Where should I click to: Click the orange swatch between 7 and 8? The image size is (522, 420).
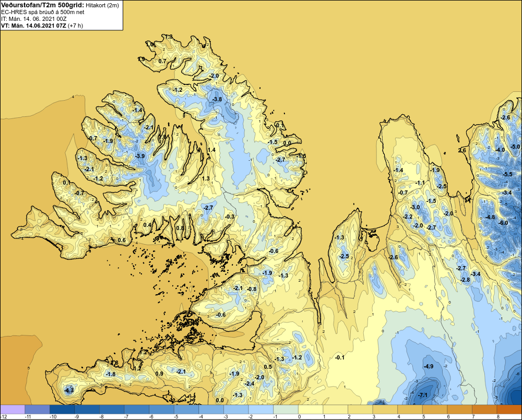(485, 409)
